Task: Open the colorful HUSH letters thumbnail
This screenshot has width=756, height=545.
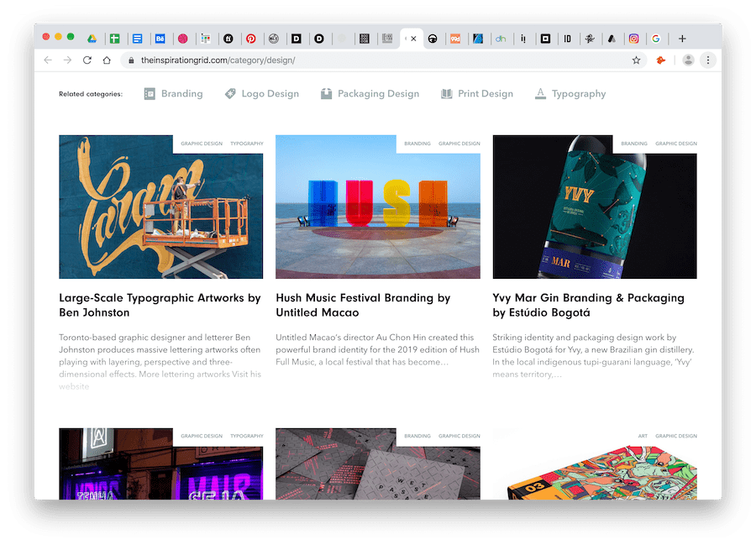Action: pos(378,207)
